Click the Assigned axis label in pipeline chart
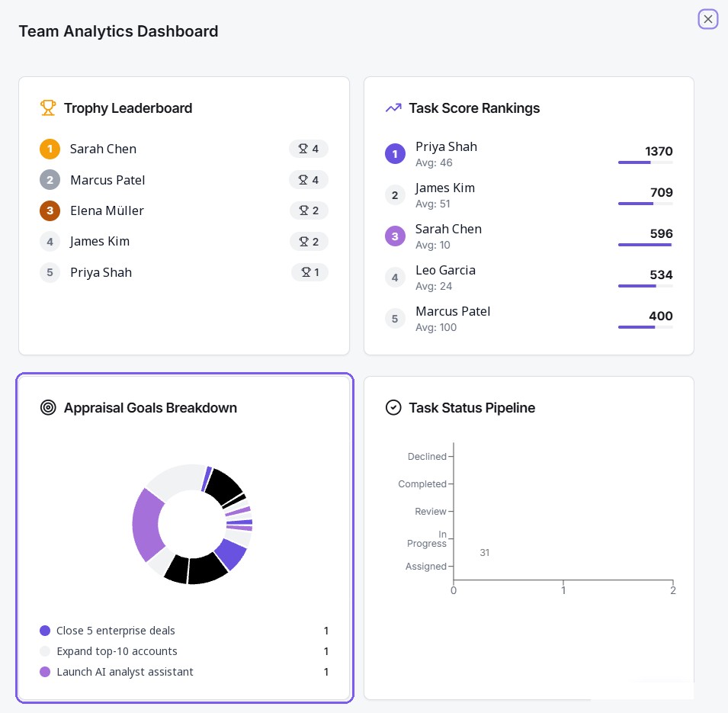Viewport: 728px width, 713px height. point(426,567)
